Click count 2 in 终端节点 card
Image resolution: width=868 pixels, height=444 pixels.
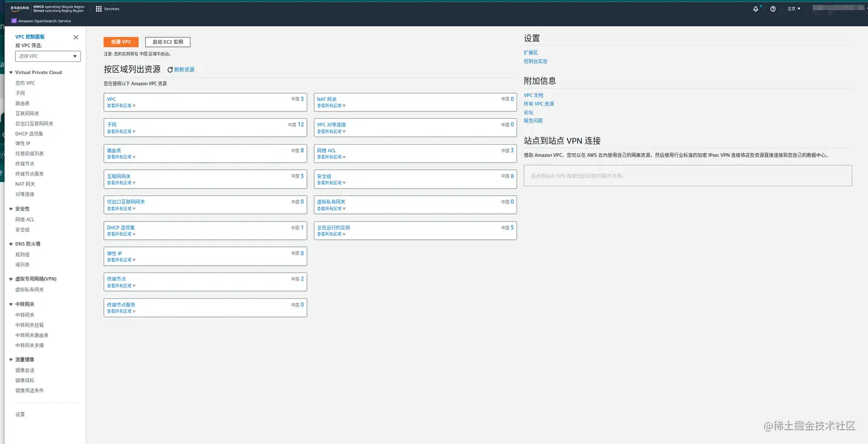pyautogui.click(x=303, y=279)
